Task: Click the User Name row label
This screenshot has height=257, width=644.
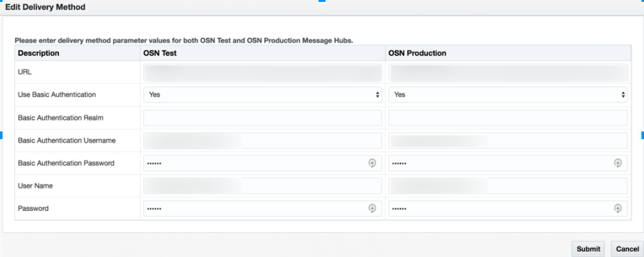Action: 36,186
